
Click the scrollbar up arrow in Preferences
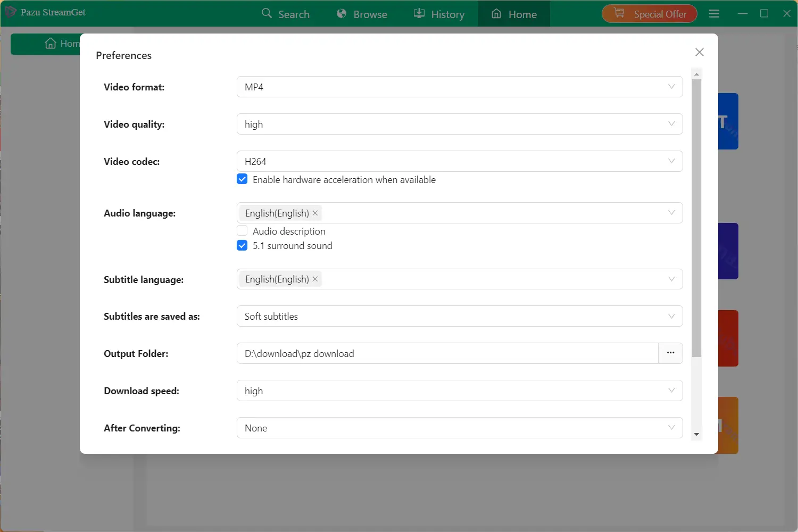click(x=696, y=74)
